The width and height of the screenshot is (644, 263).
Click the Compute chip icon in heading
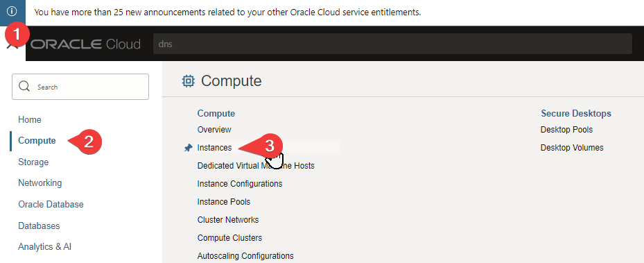coord(188,81)
